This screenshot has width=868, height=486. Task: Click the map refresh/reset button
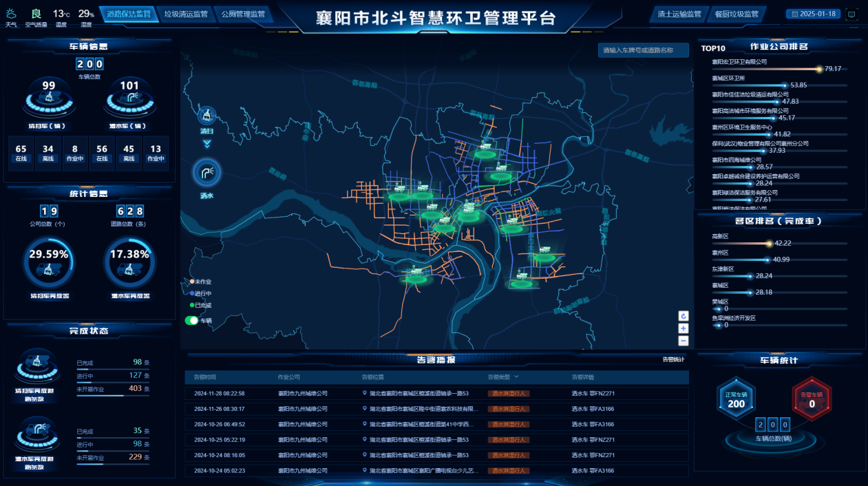pos(684,316)
